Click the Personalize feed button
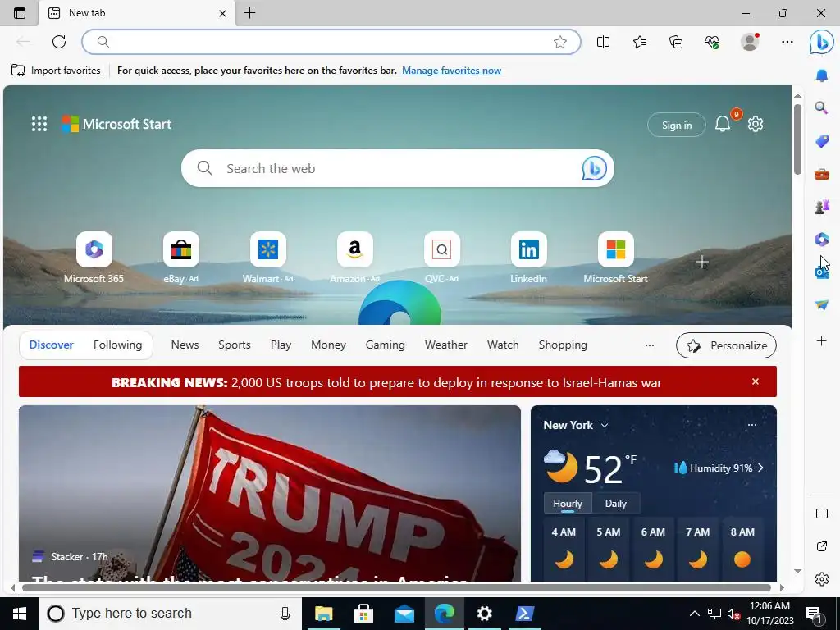Image resolution: width=840 pixels, height=630 pixels. click(726, 345)
